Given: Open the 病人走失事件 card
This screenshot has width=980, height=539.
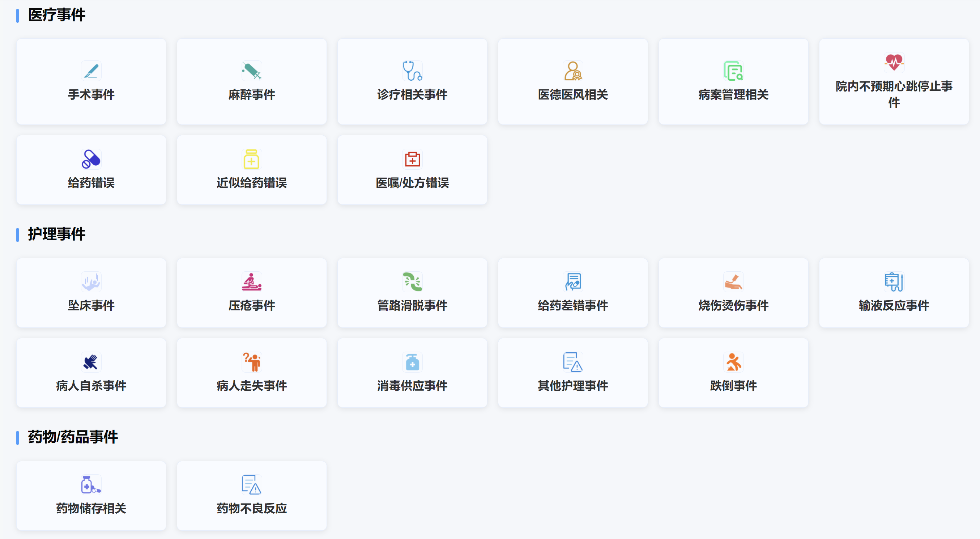Looking at the screenshot, I should tap(251, 373).
